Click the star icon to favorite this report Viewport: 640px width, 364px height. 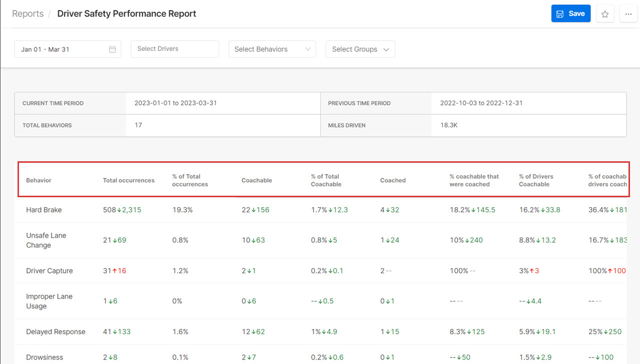(605, 13)
